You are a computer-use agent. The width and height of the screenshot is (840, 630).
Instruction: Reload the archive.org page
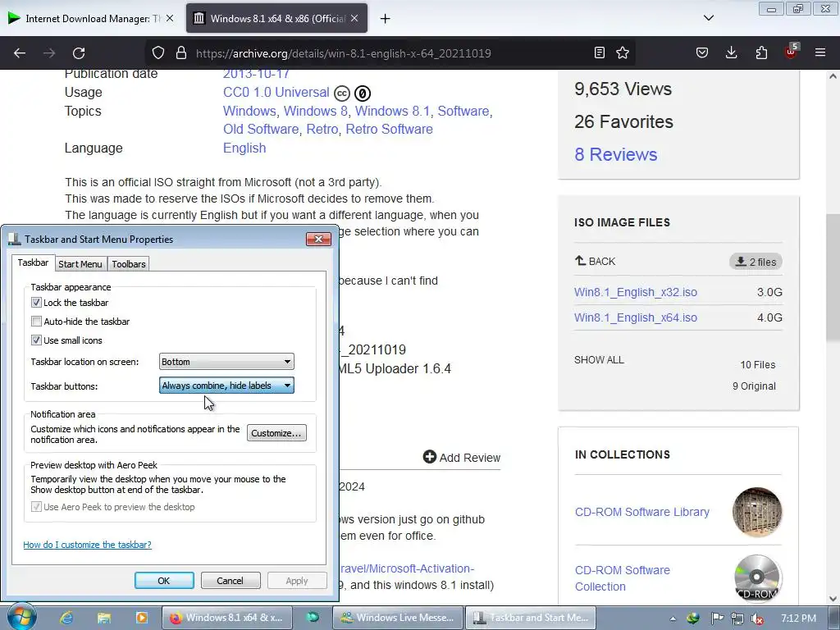[79, 53]
